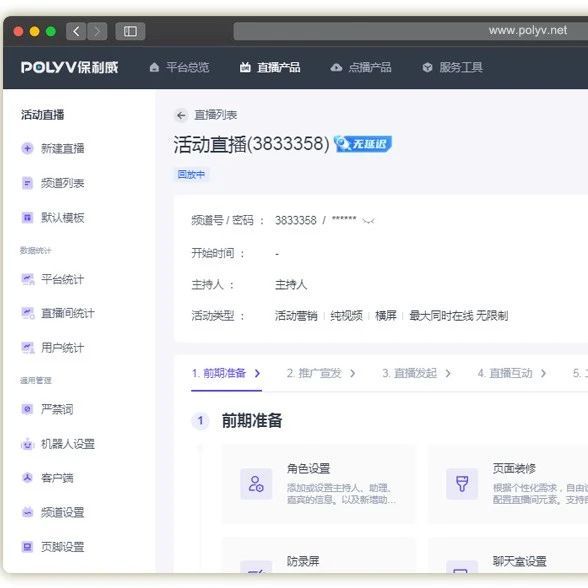
Task: Click the browser back arrow button
Action: point(76,31)
